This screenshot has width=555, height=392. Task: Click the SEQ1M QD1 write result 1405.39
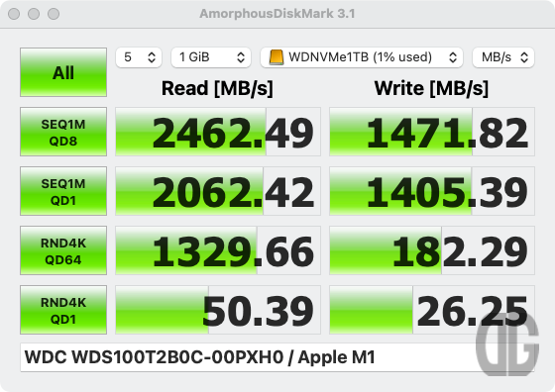click(432, 191)
